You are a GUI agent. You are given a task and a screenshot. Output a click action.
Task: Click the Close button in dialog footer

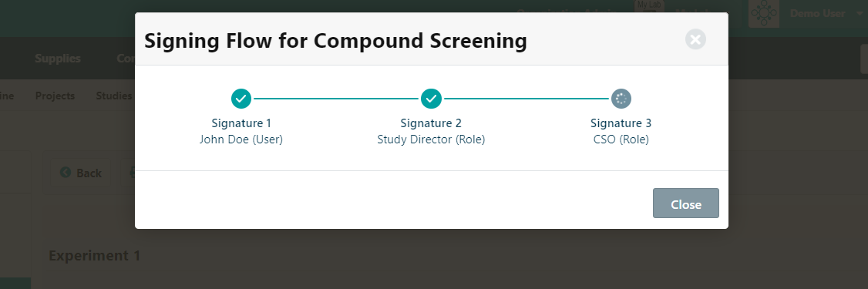pos(686,203)
